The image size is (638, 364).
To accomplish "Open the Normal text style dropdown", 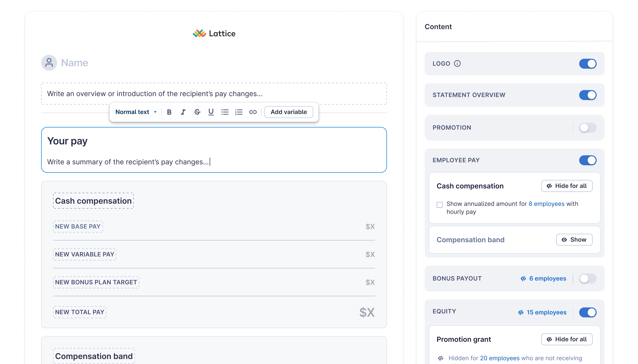I will click(x=136, y=112).
